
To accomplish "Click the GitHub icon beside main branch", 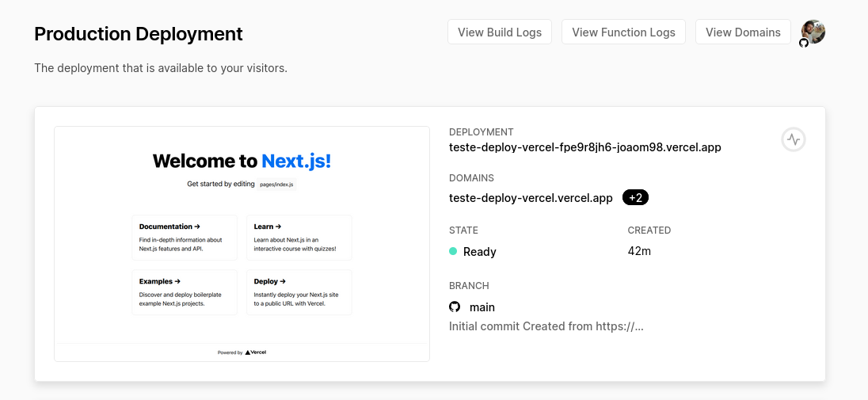I will (x=455, y=307).
